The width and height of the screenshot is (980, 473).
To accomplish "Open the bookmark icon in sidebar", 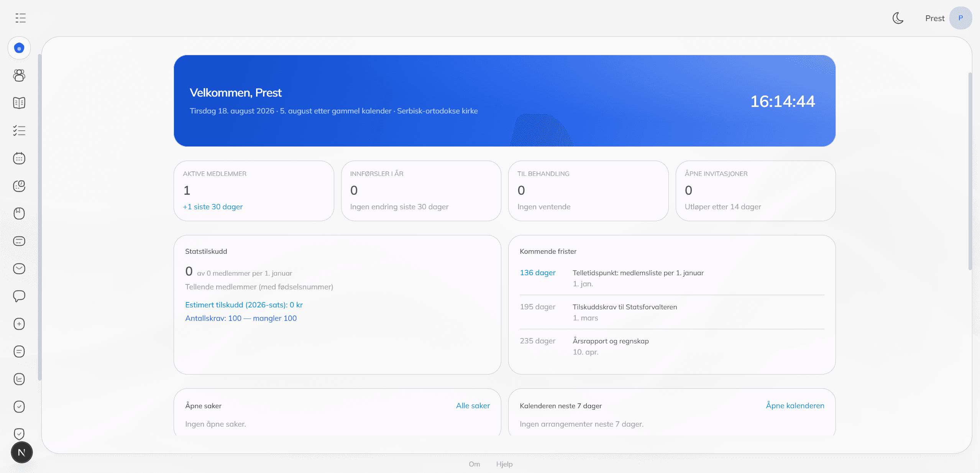I will pos(19,214).
